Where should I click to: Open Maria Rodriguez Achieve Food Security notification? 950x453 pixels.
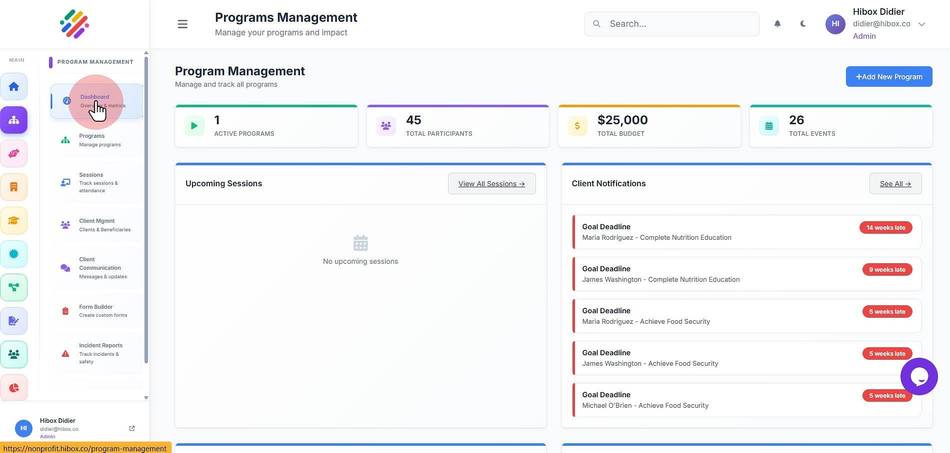[x=746, y=316]
